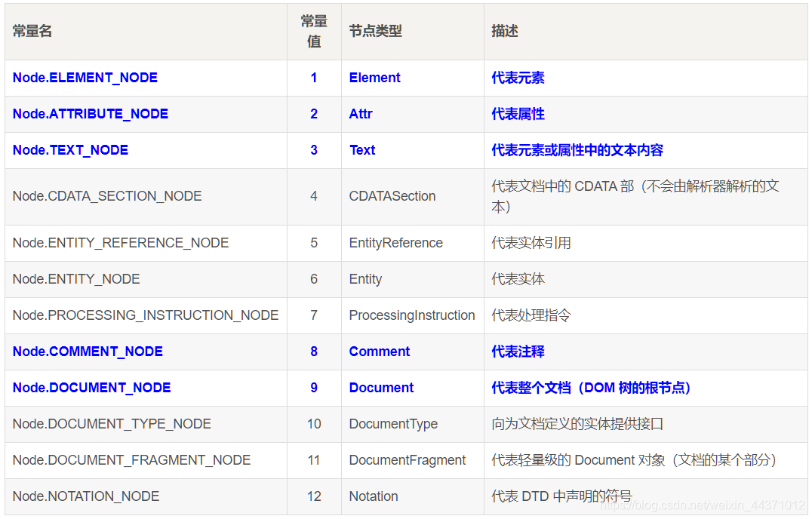Click the description 代表处理指令
This screenshot has width=812, height=519.
click(x=531, y=315)
